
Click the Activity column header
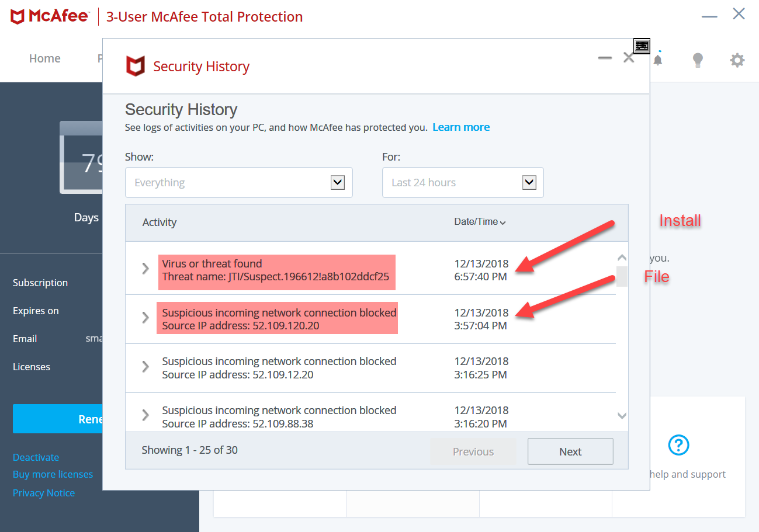[160, 222]
